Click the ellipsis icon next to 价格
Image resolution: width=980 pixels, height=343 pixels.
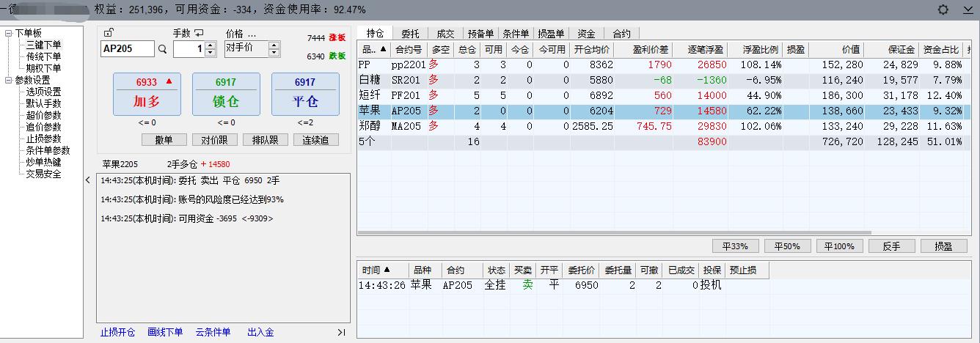click(252, 34)
